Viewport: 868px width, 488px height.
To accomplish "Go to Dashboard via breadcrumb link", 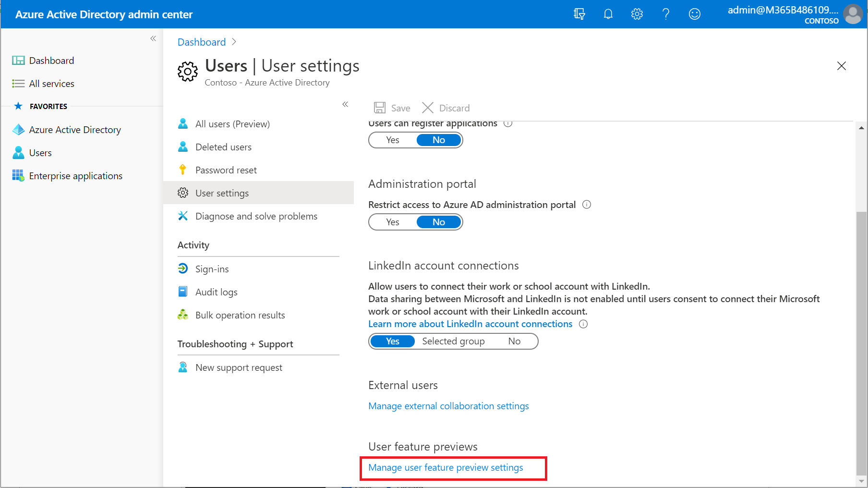I will click(x=202, y=42).
